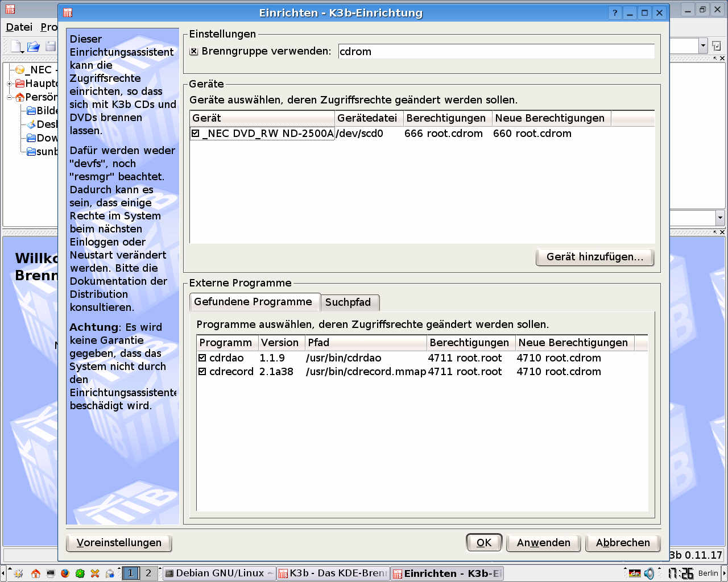
Task: Select /usr/bin/cdrecord.mmap path text
Action: point(366,372)
